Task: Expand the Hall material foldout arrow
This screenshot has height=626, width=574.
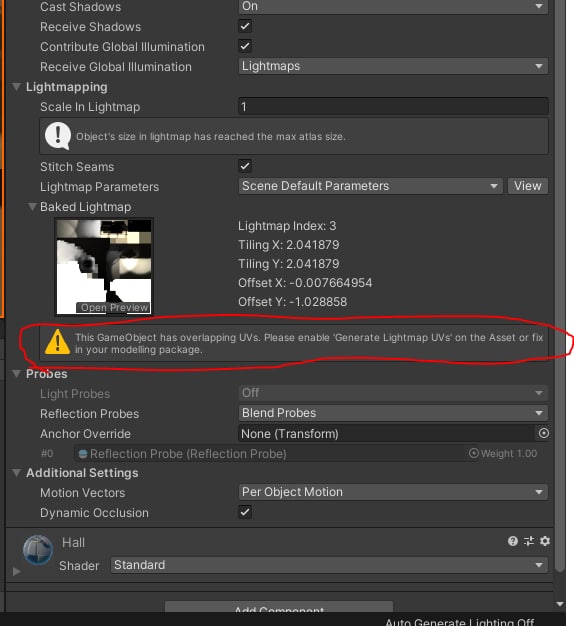Action: (16, 572)
